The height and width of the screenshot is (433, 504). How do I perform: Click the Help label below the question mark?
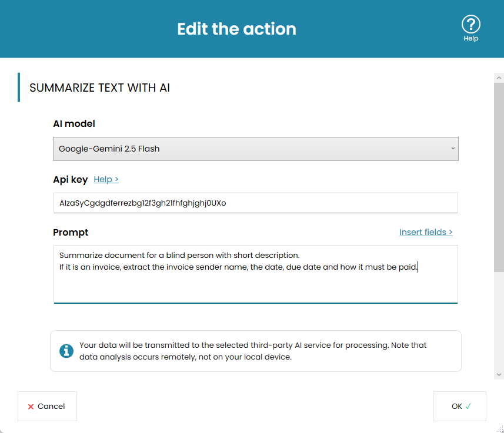470,38
